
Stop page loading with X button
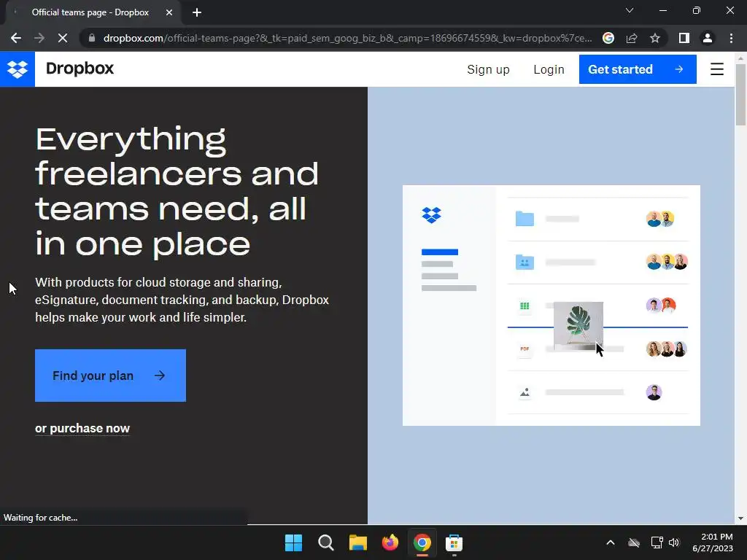point(63,38)
